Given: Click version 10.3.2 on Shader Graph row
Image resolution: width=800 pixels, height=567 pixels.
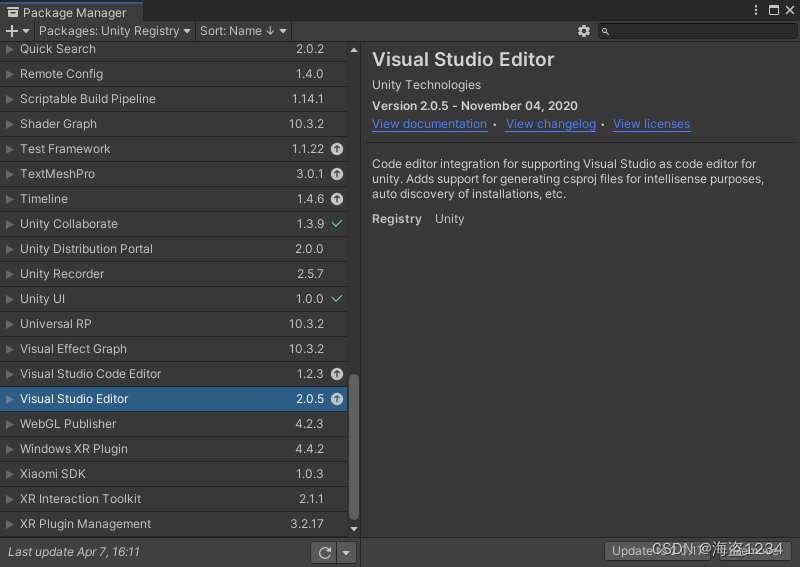Looking at the screenshot, I should (306, 124).
